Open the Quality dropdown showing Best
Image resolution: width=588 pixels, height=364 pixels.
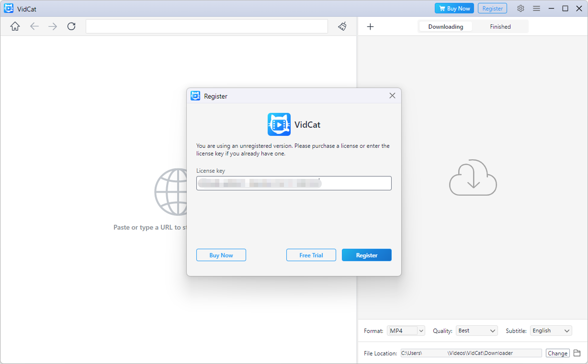coord(477,331)
